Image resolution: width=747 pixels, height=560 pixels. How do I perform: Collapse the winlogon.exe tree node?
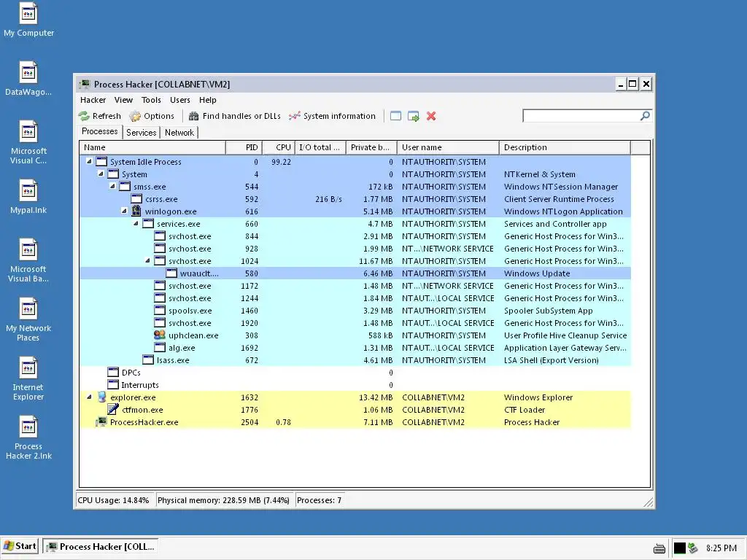124,211
